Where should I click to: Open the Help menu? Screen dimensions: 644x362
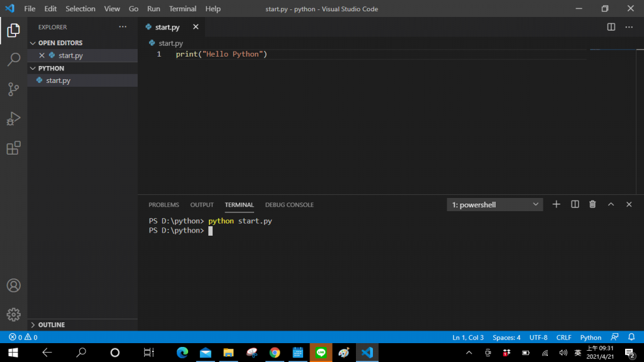coord(213,9)
